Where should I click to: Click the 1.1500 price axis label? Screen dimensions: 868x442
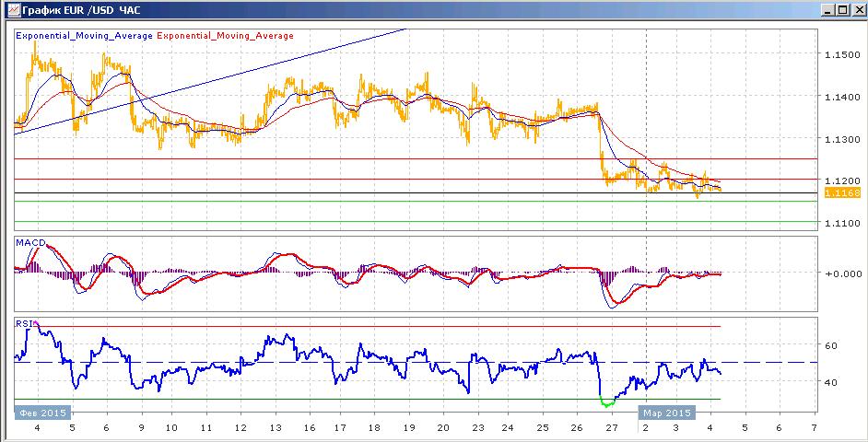tap(841, 54)
